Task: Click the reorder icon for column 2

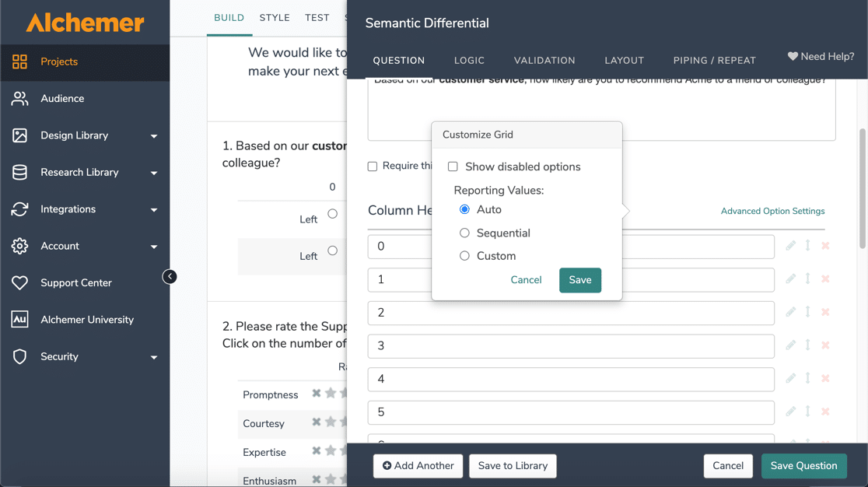Action: click(808, 312)
